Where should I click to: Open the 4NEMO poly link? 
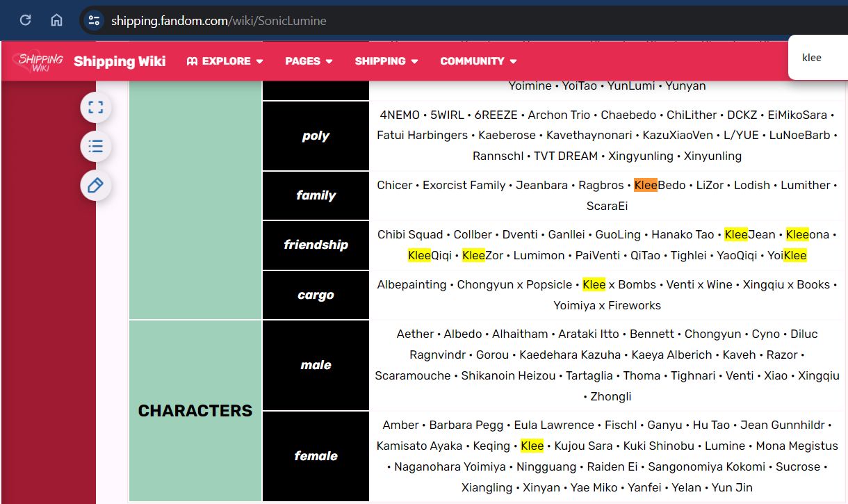[x=400, y=115]
